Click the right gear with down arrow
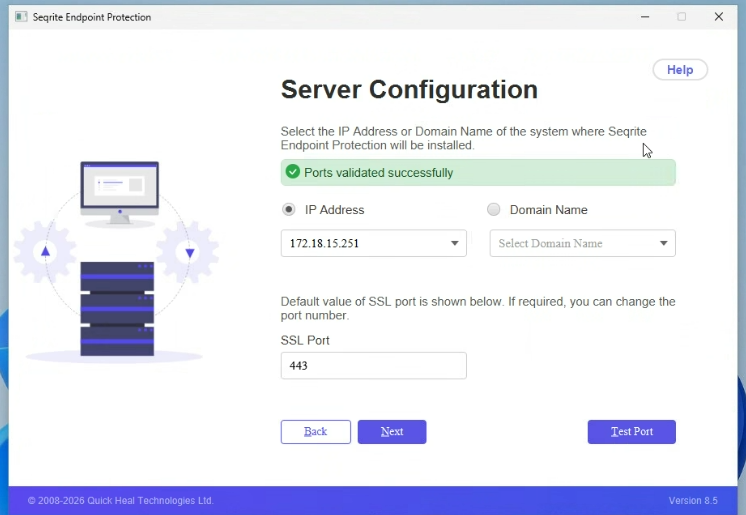The image size is (746, 515). click(189, 253)
